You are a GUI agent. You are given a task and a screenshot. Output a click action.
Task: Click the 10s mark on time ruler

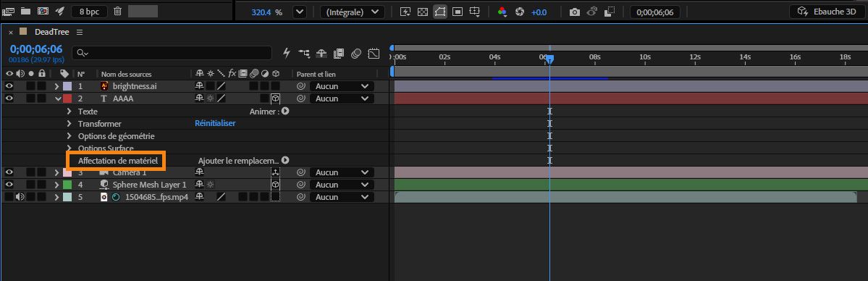[x=645, y=56]
